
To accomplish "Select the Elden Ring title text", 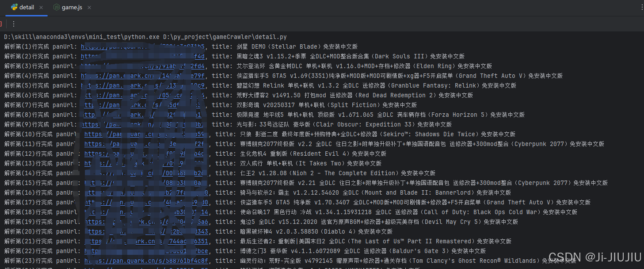I will [x=364, y=66].
